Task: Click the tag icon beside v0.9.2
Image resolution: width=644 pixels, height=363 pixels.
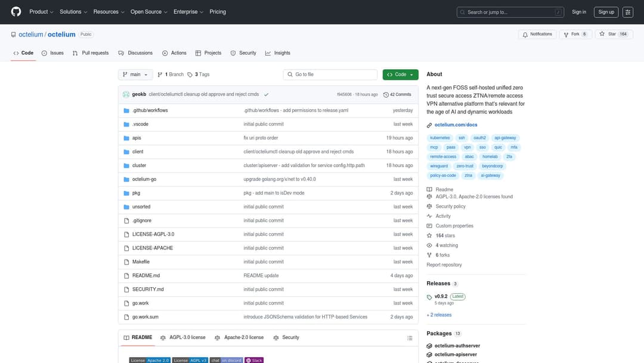Action: point(429,297)
